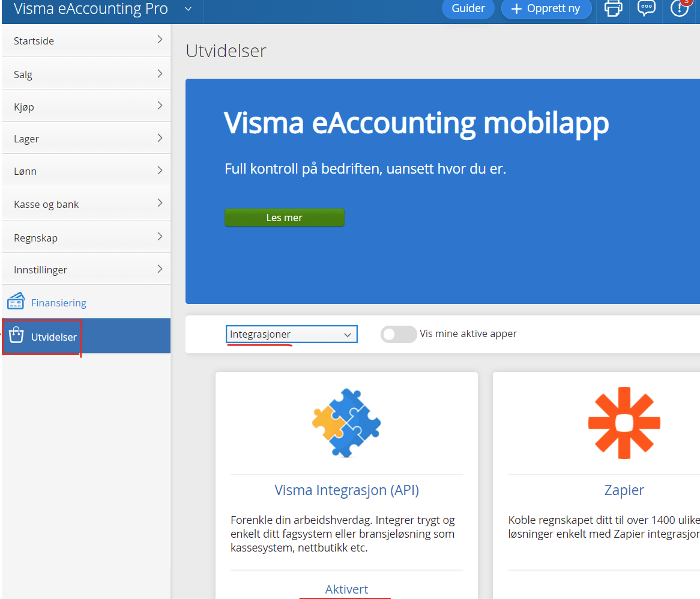Click the Koble regnskapet ditt description text
Screen dimensions: 700x599
603,527
